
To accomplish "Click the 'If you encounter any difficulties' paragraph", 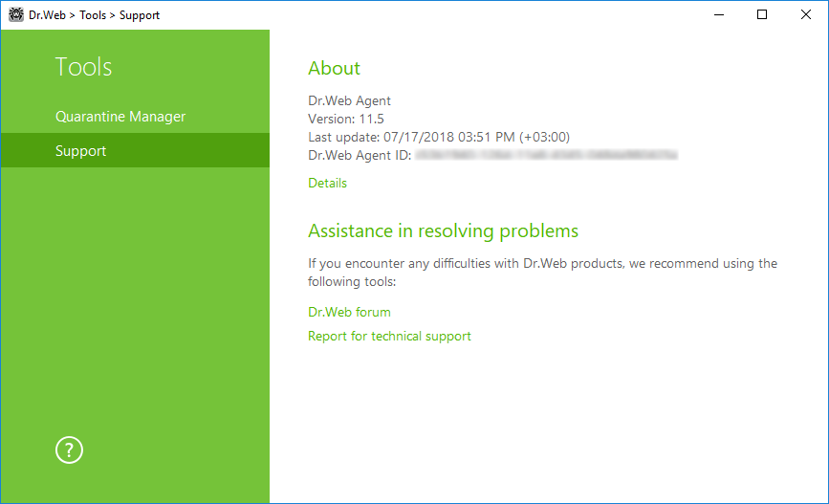I will (542, 273).
